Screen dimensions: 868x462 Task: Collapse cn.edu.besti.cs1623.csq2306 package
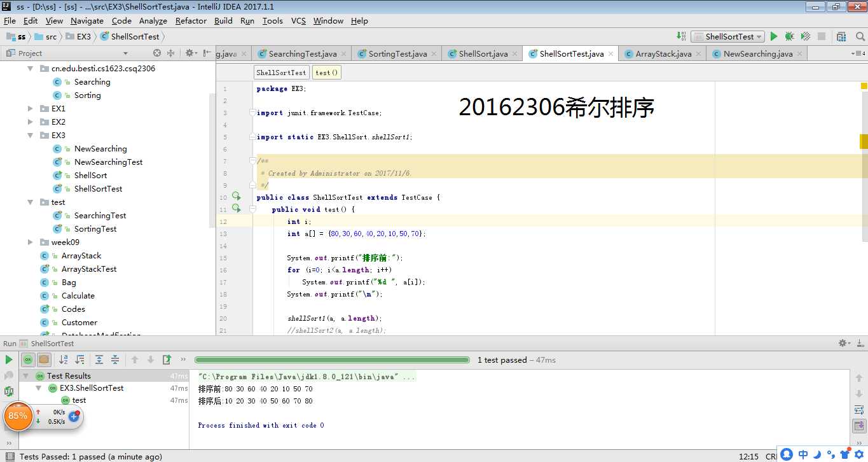click(30, 69)
